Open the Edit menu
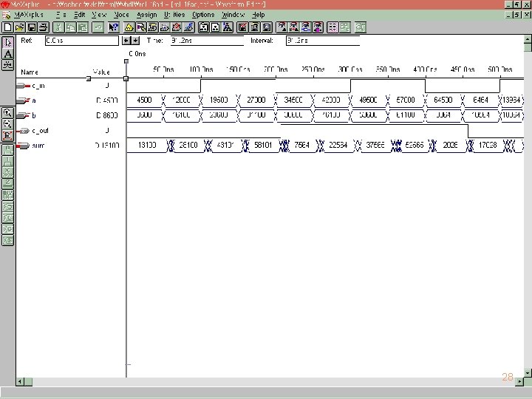 (79, 15)
